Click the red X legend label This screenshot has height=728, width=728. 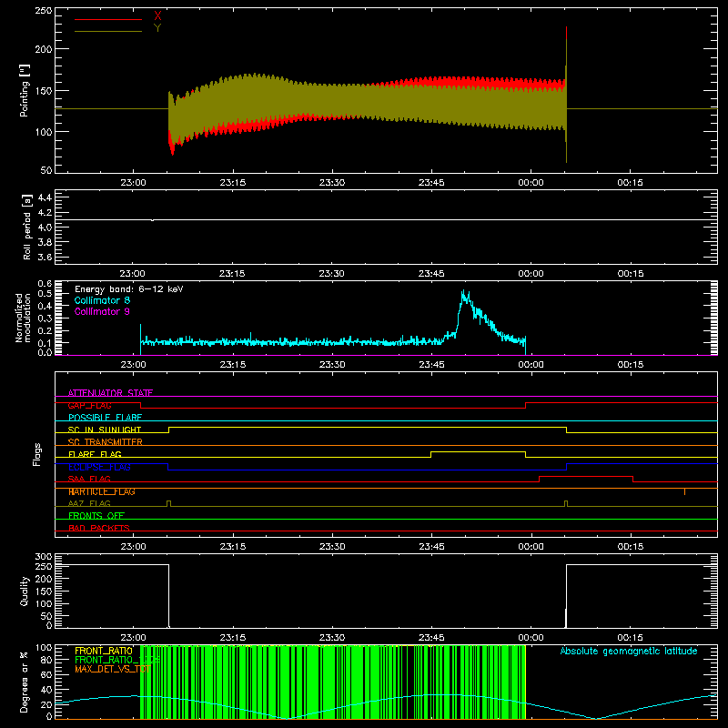[x=157, y=16]
